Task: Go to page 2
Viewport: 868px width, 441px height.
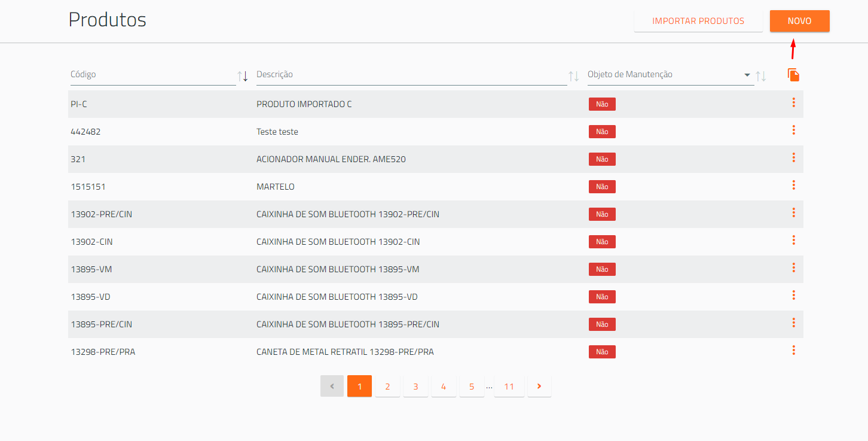Action: (387, 386)
